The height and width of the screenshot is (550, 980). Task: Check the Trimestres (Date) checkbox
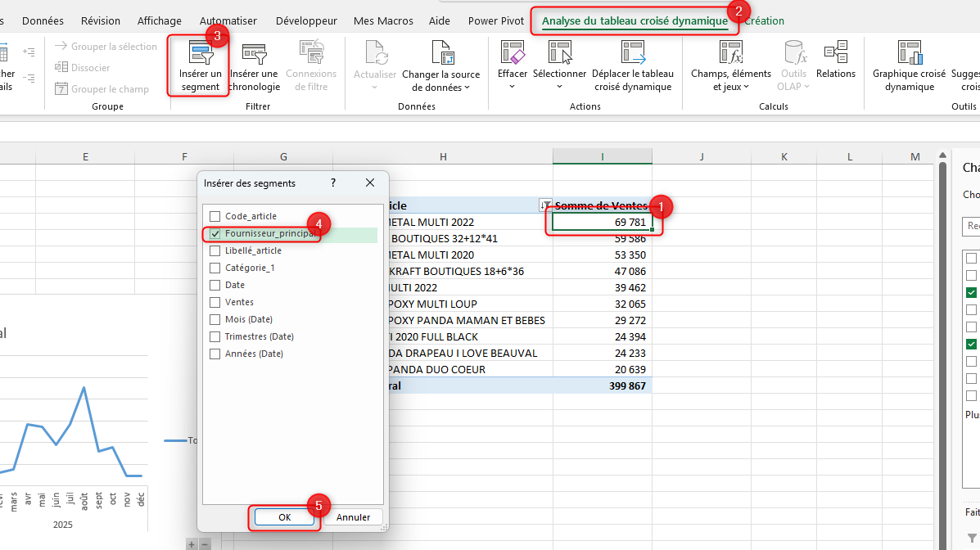pyautogui.click(x=215, y=337)
